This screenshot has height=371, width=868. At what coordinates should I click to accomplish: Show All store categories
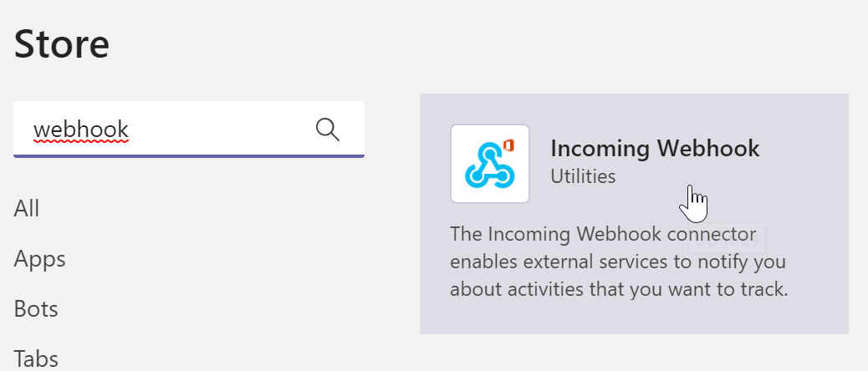pos(27,209)
